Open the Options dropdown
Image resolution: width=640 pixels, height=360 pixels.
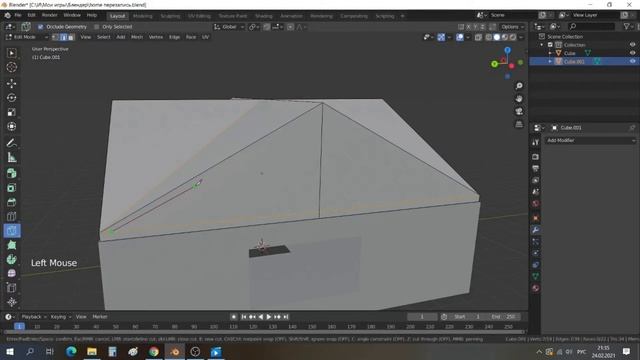[512, 27]
